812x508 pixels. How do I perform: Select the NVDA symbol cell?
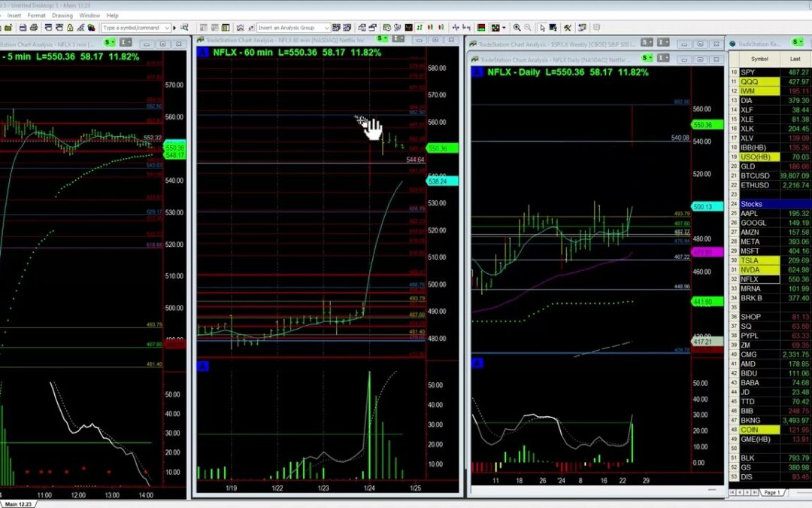(x=759, y=270)
